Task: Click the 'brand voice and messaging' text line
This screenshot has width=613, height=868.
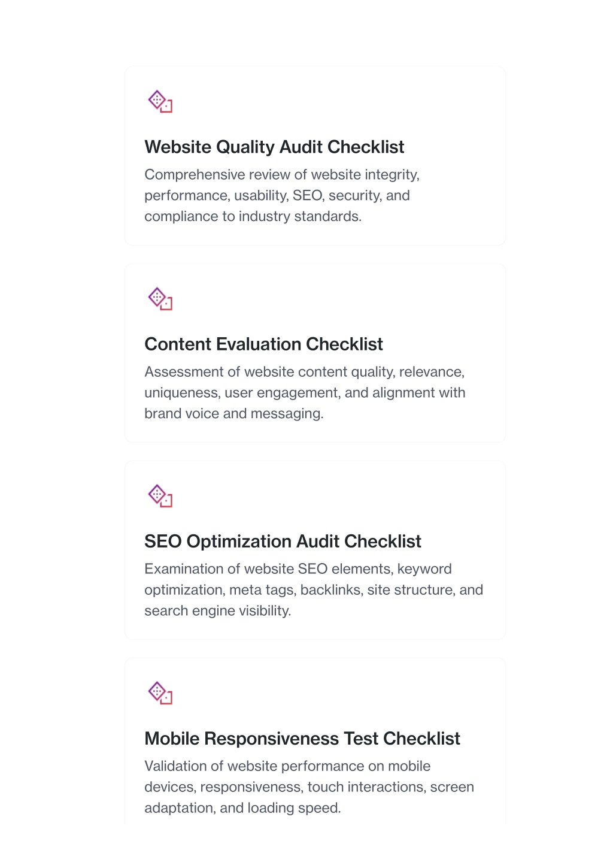Action: [x=234, y=413]
